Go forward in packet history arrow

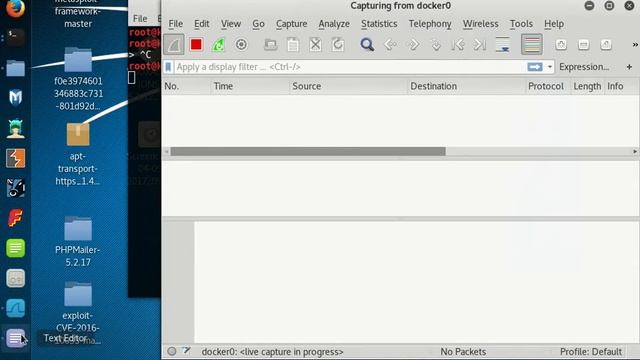pyautogui.click(x=413, y=44)
